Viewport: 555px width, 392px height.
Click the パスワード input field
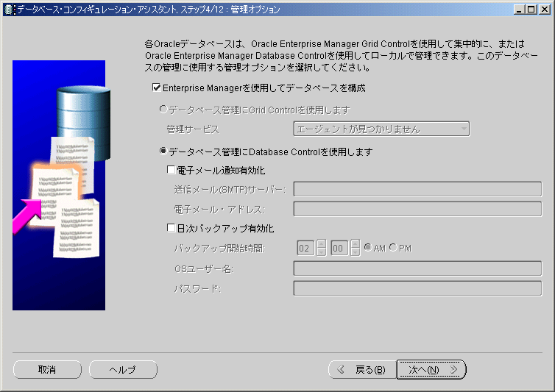(x=417, y=288)
